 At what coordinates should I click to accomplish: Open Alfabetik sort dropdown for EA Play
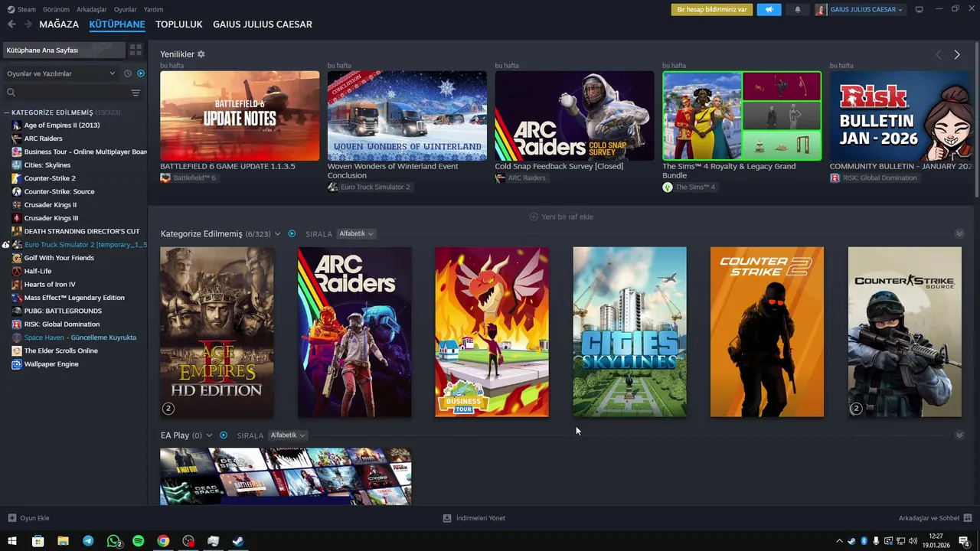(287, 435)
